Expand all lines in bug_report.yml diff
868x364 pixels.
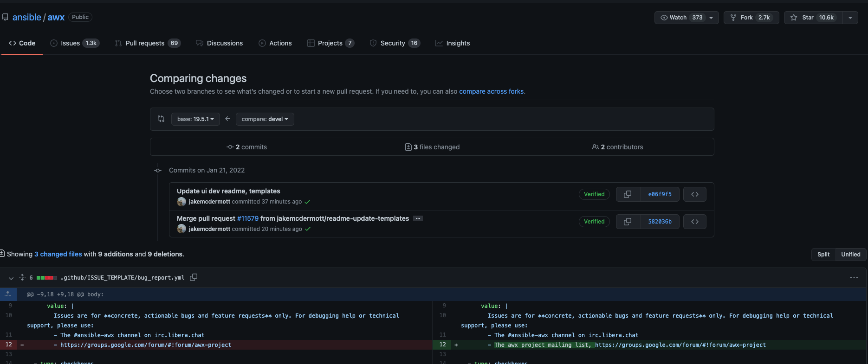[22, 277]
